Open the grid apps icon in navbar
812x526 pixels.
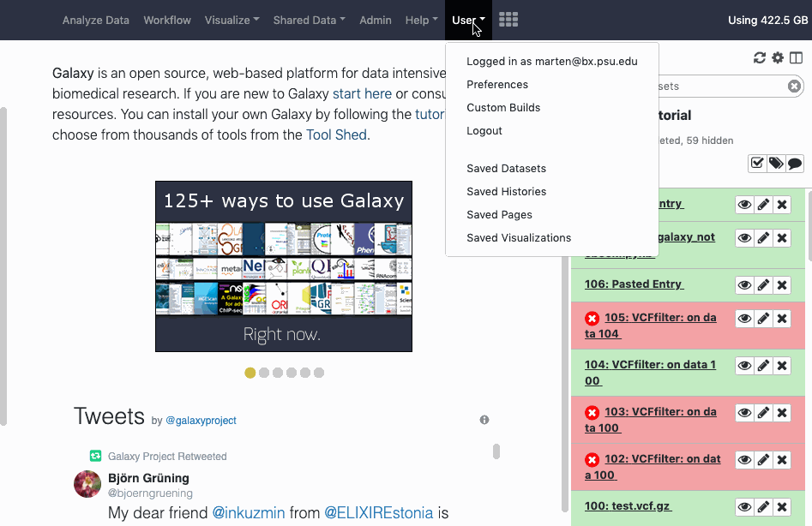508,20
